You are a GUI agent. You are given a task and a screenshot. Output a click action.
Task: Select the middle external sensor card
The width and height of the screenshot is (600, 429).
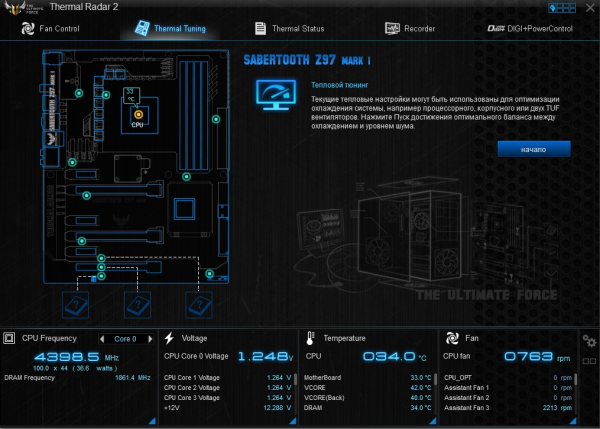click(137, 305)
